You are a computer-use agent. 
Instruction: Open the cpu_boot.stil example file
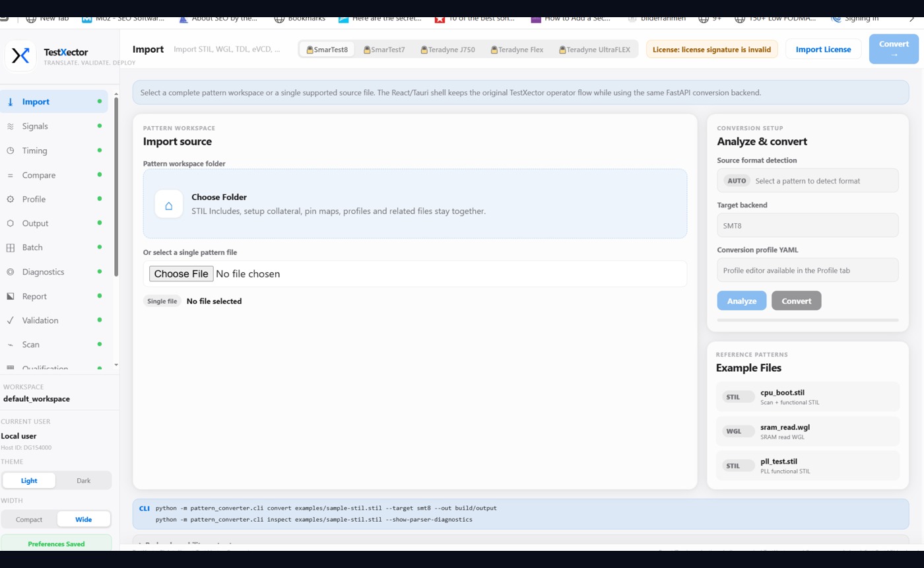pos(808,397)
